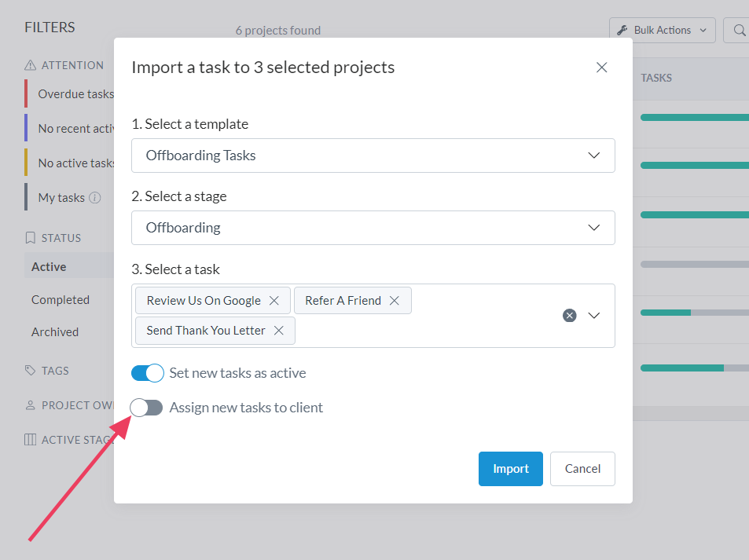Screen dimensions: 749x560
Task: Open the Select a stage dropdown
Action: [x=373, y=228]
